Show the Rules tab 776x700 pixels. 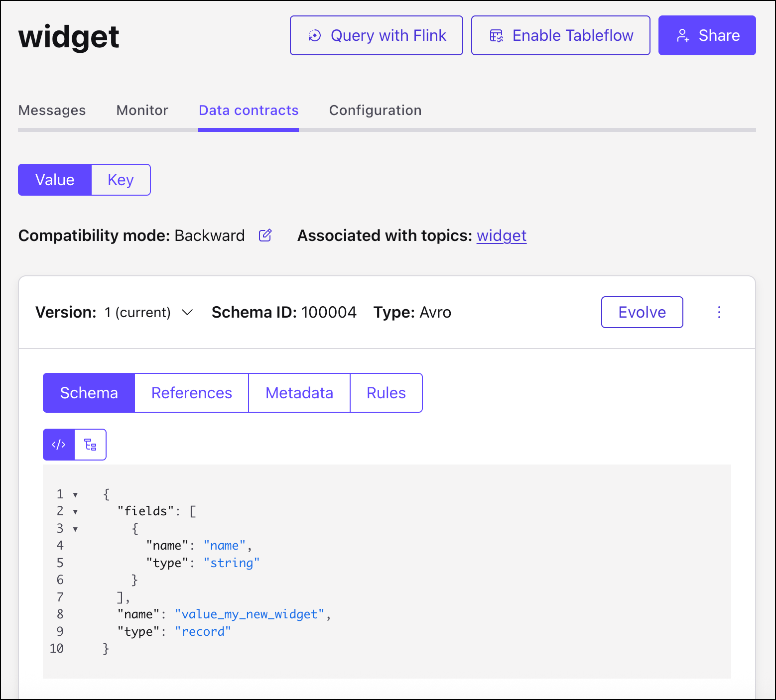click(x=386, y=393)
